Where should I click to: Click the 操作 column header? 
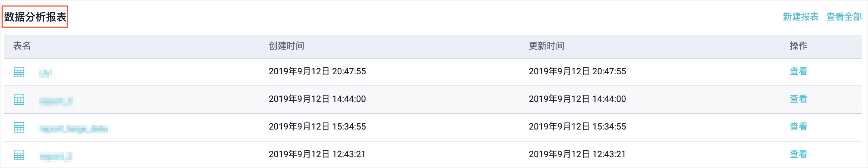pos(798,46)
